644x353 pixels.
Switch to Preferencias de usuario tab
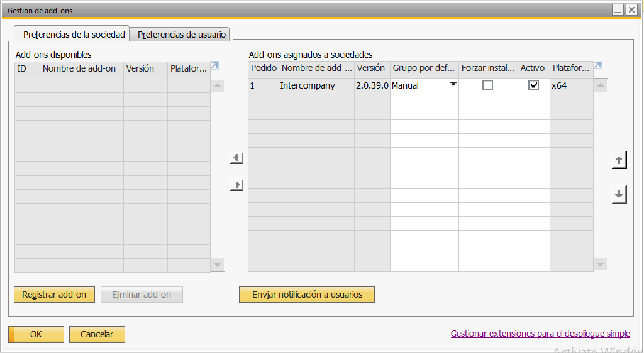tap(182, 35)
